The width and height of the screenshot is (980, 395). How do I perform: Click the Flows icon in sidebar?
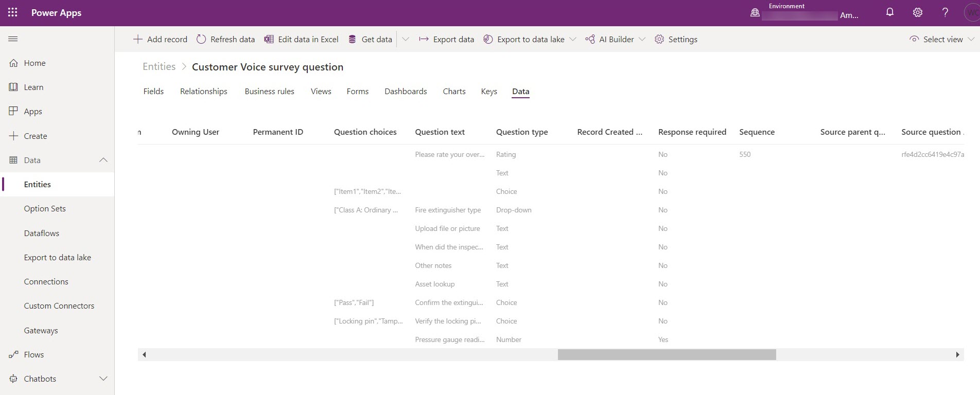pyautogui.click(x=14, y=354)
